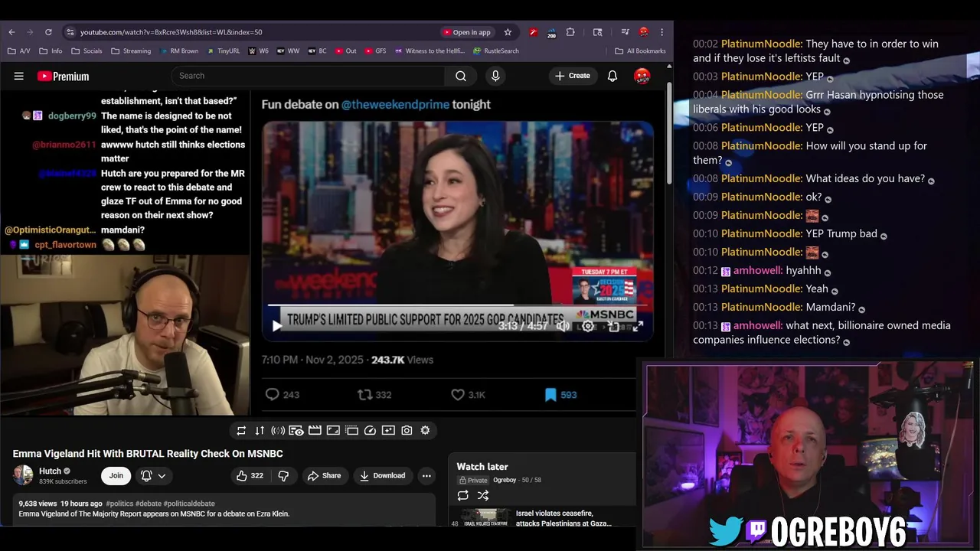Take a screenshot with the camera icon
980x551 pixels.
(x=407, y=431)
